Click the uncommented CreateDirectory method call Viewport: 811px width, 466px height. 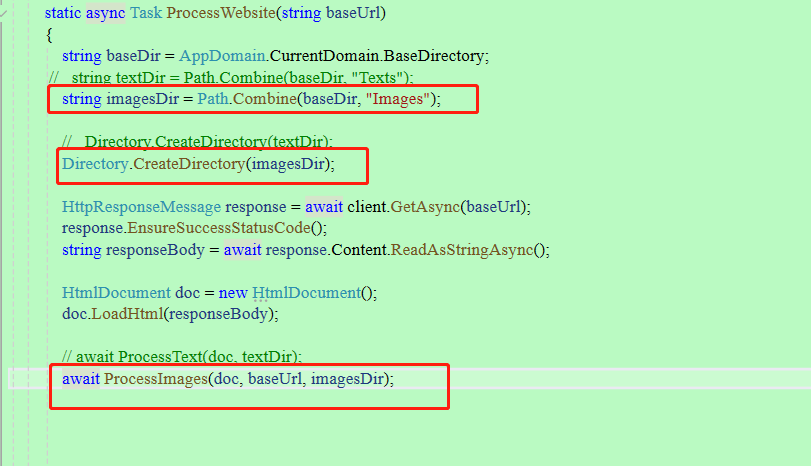pos(189,164)
